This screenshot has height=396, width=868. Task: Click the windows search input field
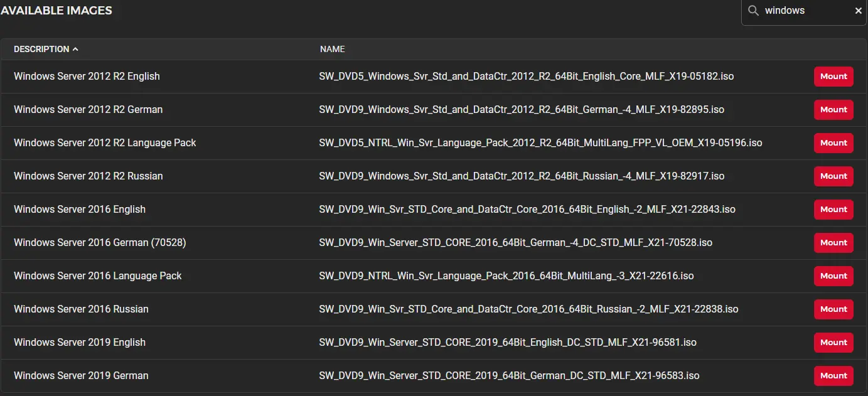coord(803,11)
